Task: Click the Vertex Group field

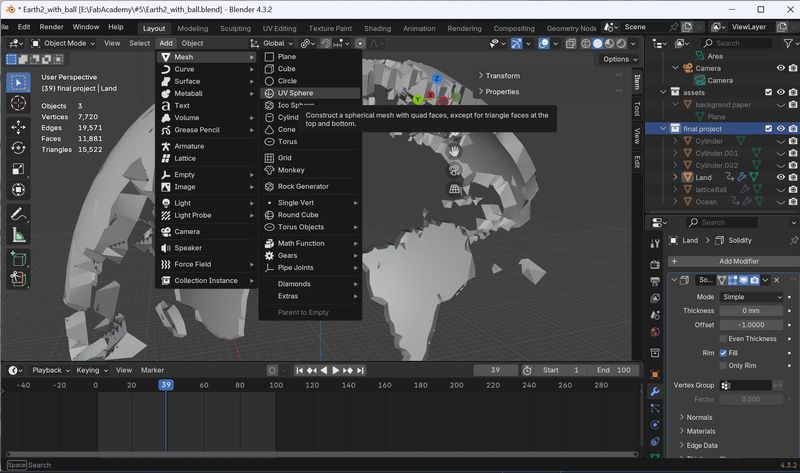Action: pos(745,385)
